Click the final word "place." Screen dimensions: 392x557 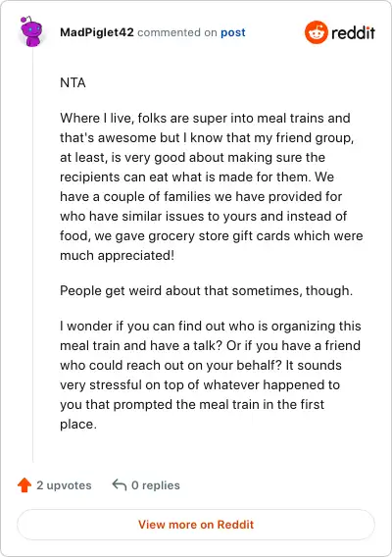pos(78,425)
